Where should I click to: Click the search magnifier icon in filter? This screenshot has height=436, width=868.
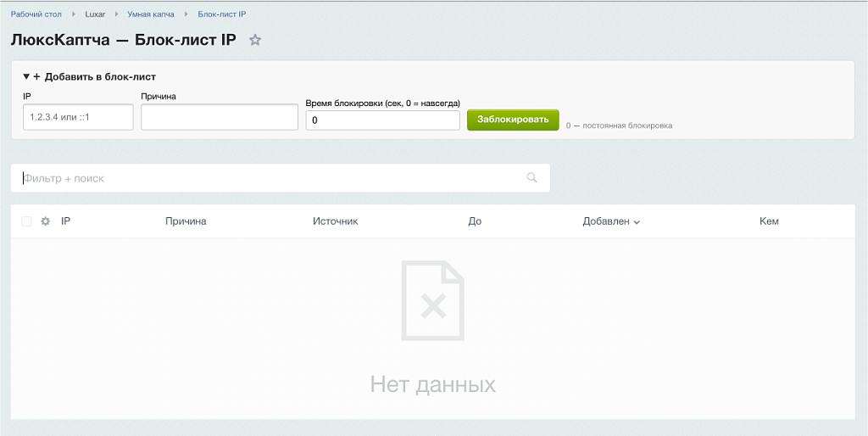pyautogui.click(x=531, y=178)
